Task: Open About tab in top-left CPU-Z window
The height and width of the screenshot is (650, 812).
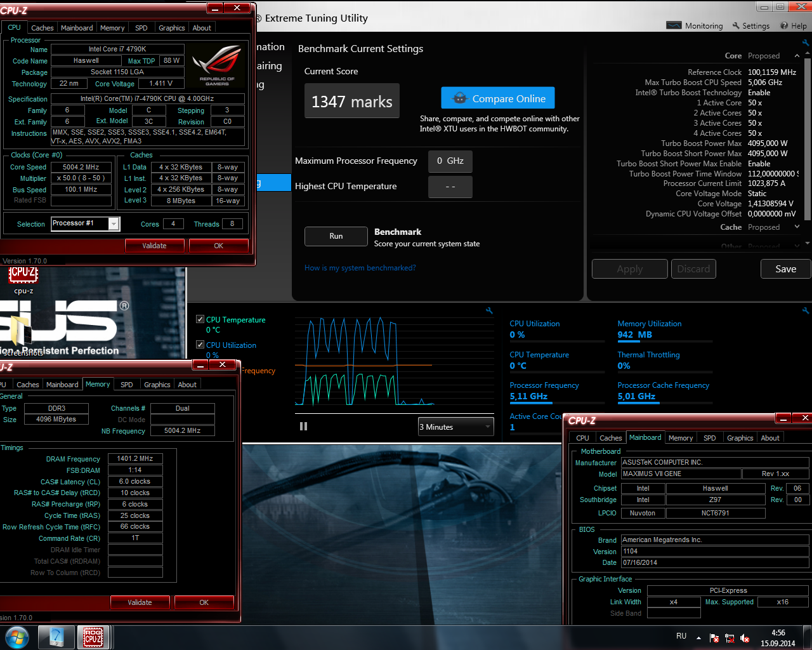Action: tap(202, 28)
